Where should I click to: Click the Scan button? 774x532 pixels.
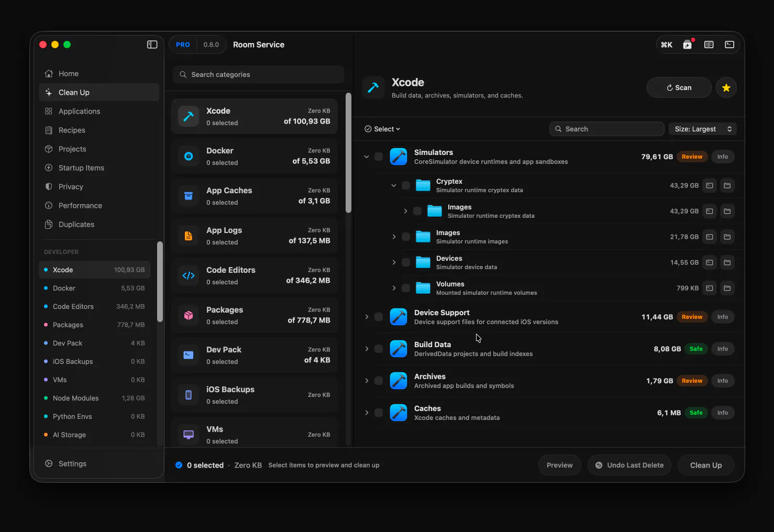click(679, 87)
